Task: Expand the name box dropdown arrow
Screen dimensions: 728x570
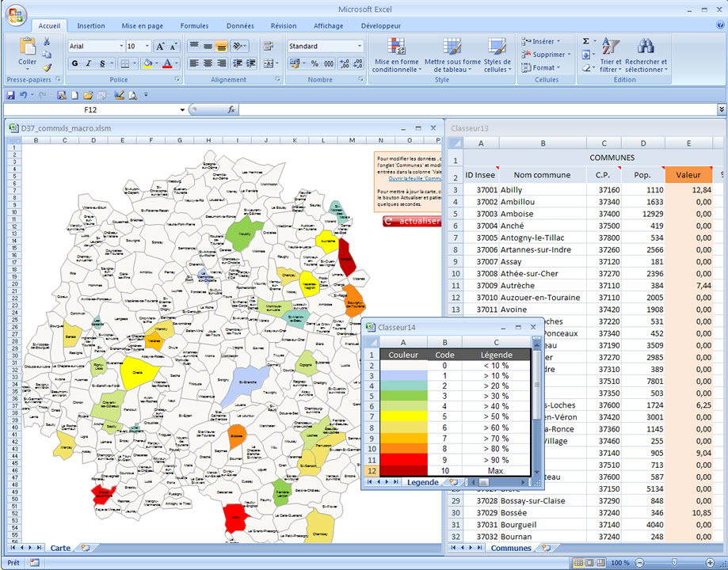Action: click(182, 110)
